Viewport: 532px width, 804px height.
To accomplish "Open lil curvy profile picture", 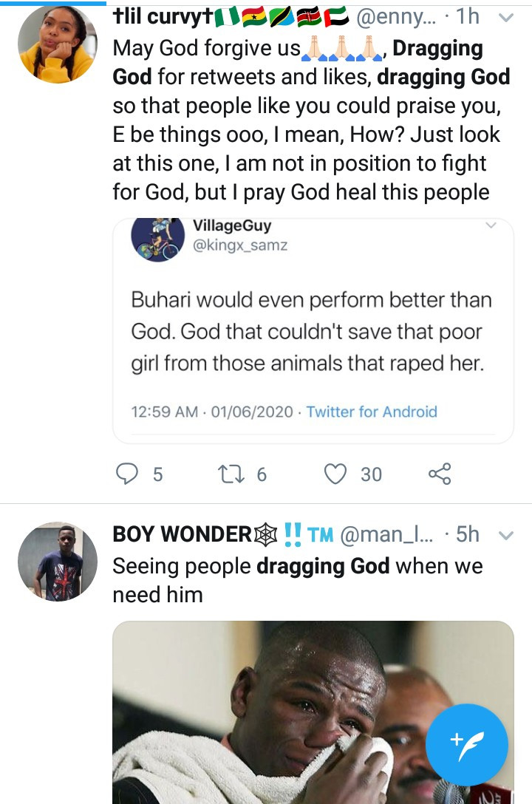I will click(57, 45).
